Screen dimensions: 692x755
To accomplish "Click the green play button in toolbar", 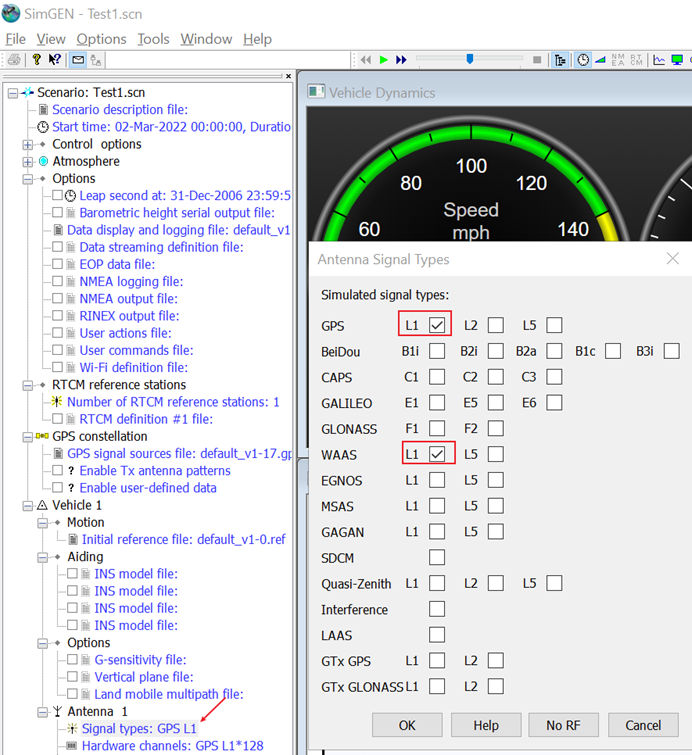I will click(383, 60).
